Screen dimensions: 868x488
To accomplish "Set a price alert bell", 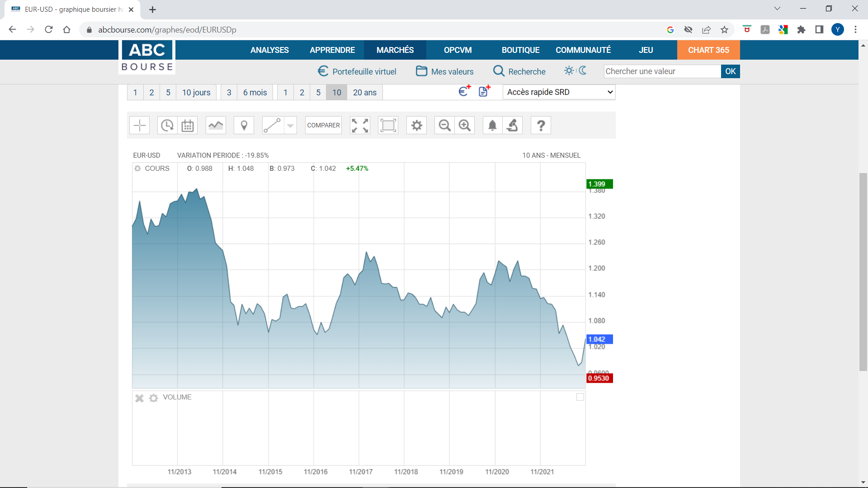I will (x=492, y=125).
